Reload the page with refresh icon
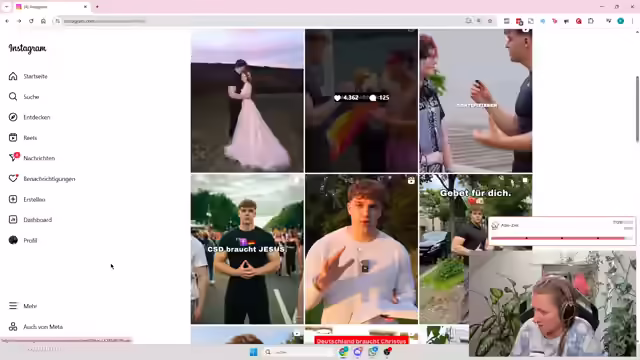Viewport: 640px width, 360px height. click(31, 21)
